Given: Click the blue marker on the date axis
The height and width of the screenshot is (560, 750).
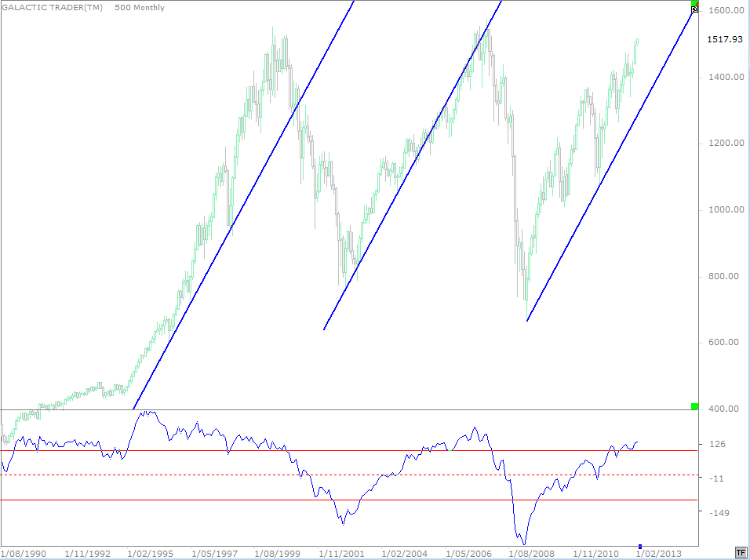Looking at the screenshot, I should [x=640, y=546].
